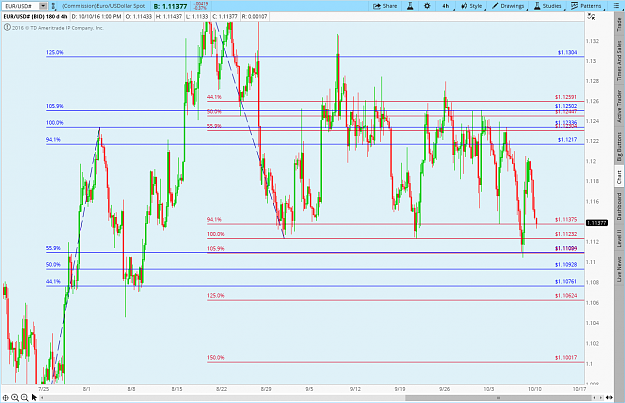Image resolution: width=625 pixels, height=403 pixels.
Task: Open chart settings gear icon
Action: pos(427,6)
